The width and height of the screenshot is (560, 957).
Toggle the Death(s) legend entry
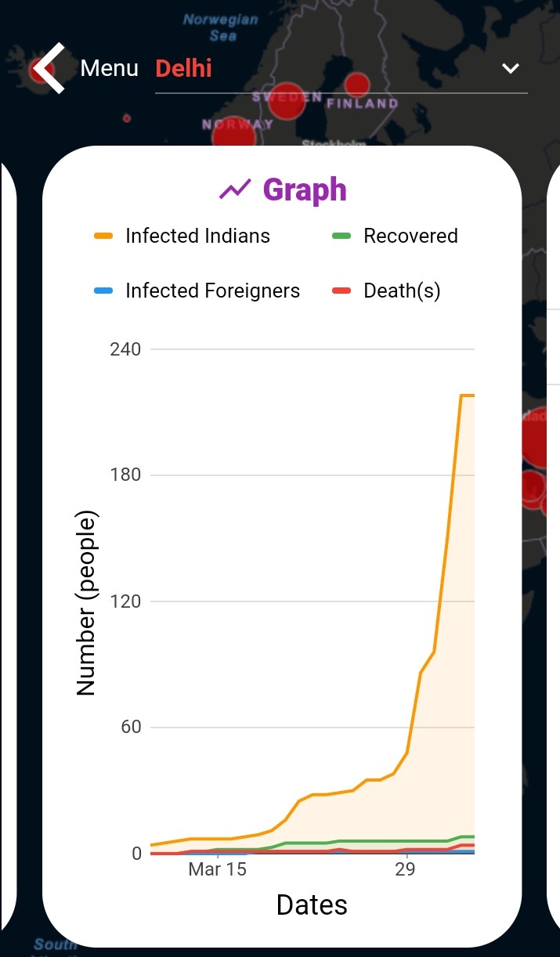(402, 291)
